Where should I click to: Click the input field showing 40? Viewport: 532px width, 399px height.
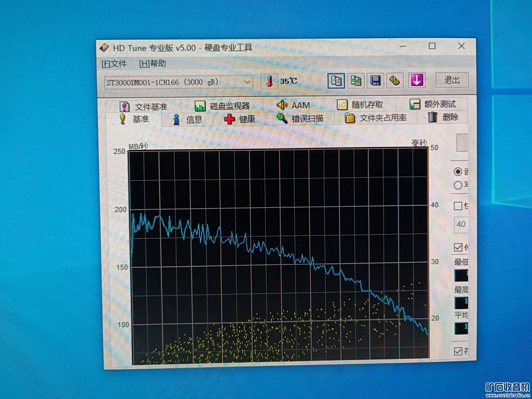point(461,224)
